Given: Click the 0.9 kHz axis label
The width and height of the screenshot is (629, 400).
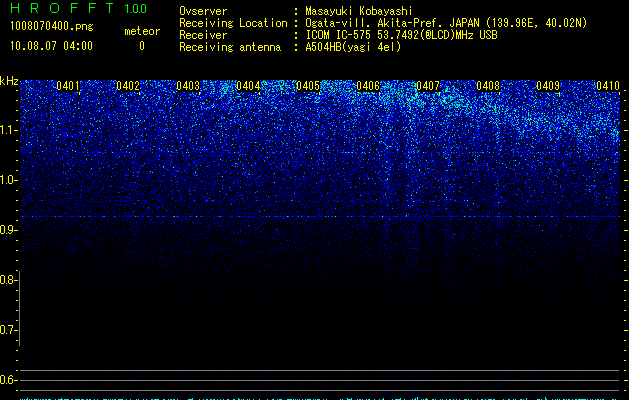Looking at the screenshot, I should point(8,230).
